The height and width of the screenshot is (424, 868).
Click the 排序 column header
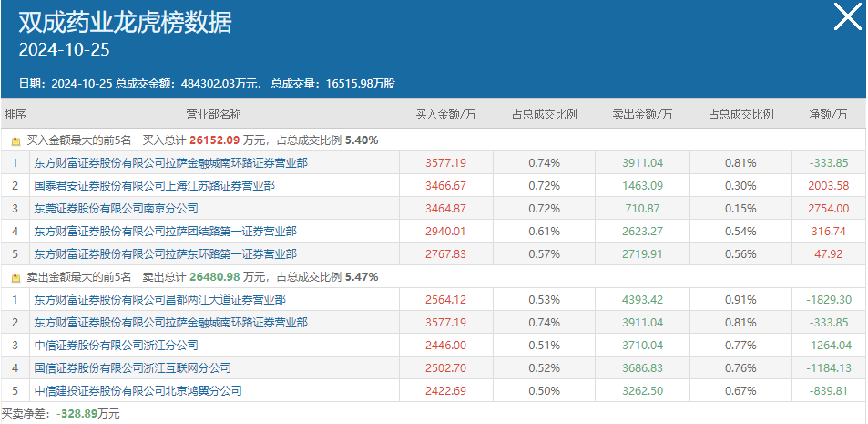point(15,114)
